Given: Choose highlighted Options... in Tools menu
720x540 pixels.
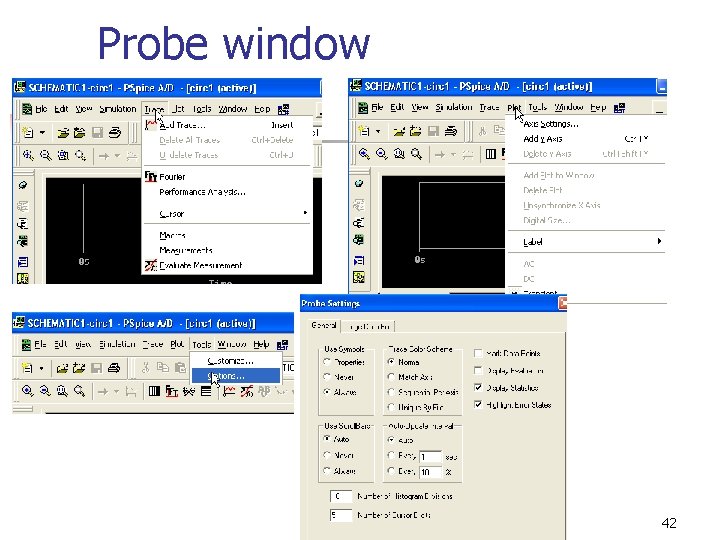Looking at the screenshot, I should click(236, 376).
